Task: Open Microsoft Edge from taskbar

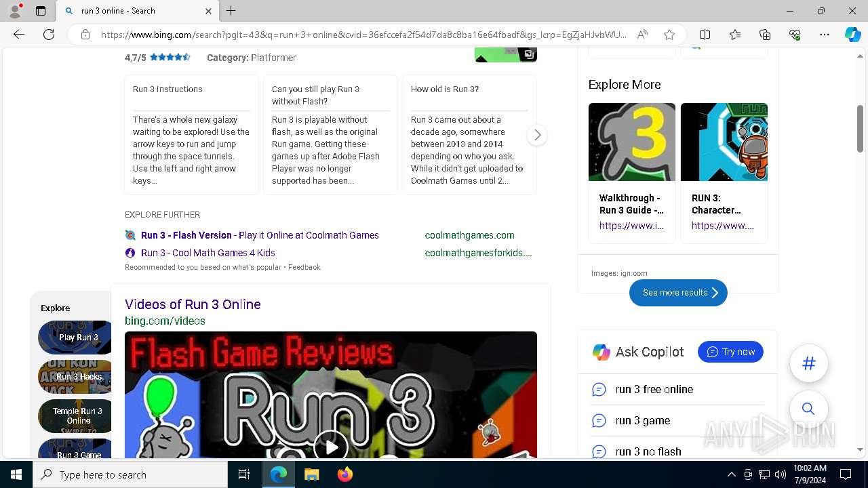Action: (x=279, y=474)
